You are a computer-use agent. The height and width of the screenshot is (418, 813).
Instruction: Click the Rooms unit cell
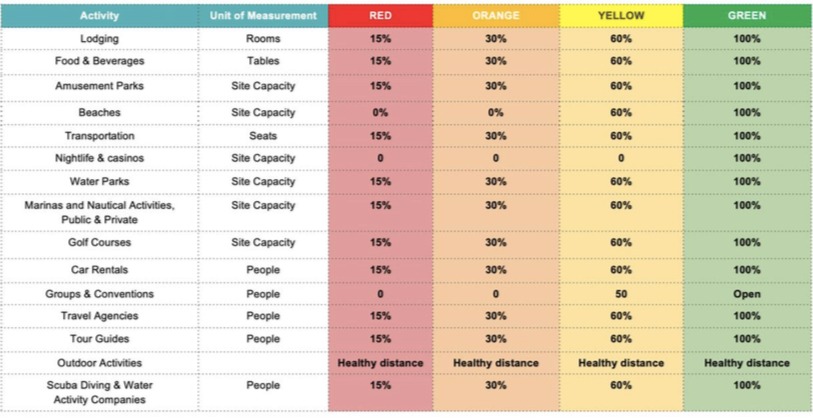[263, 39]
